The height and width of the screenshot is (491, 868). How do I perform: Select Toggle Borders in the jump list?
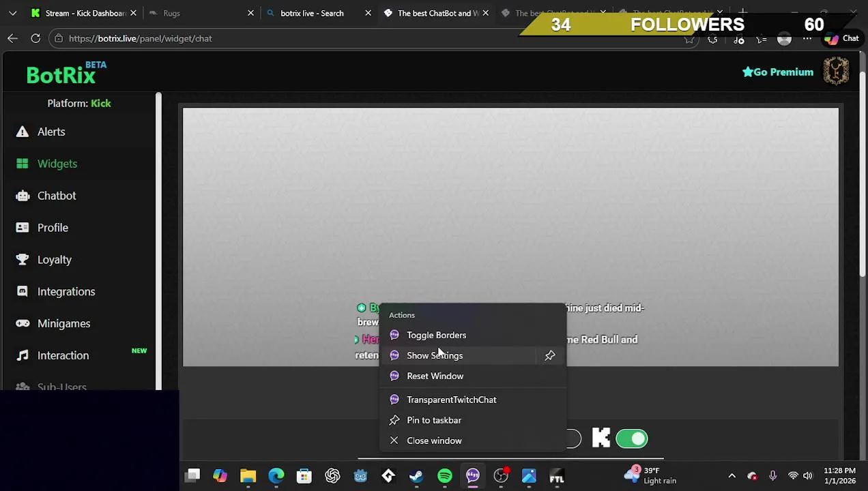pyautogui.click(x=436, y=335)
